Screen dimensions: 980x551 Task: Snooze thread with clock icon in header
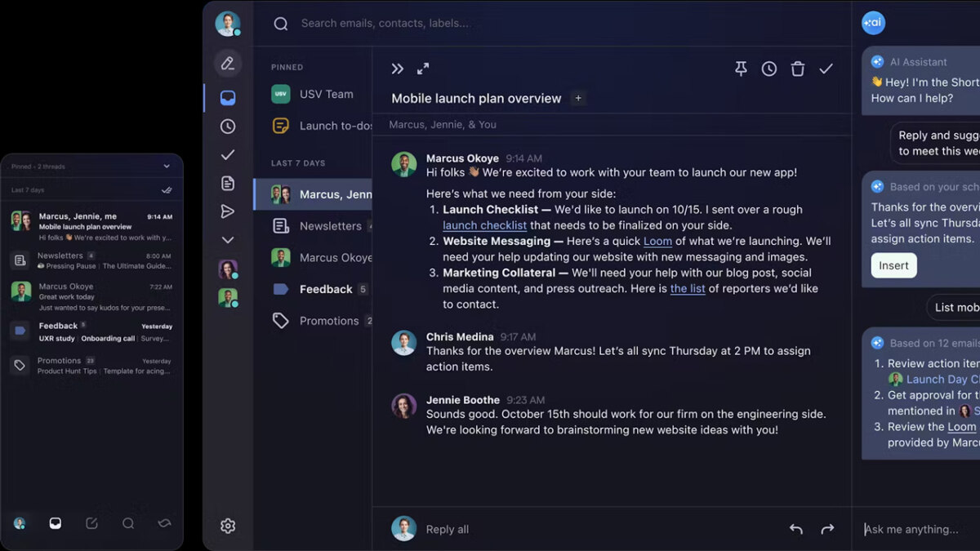coord(769,69)
